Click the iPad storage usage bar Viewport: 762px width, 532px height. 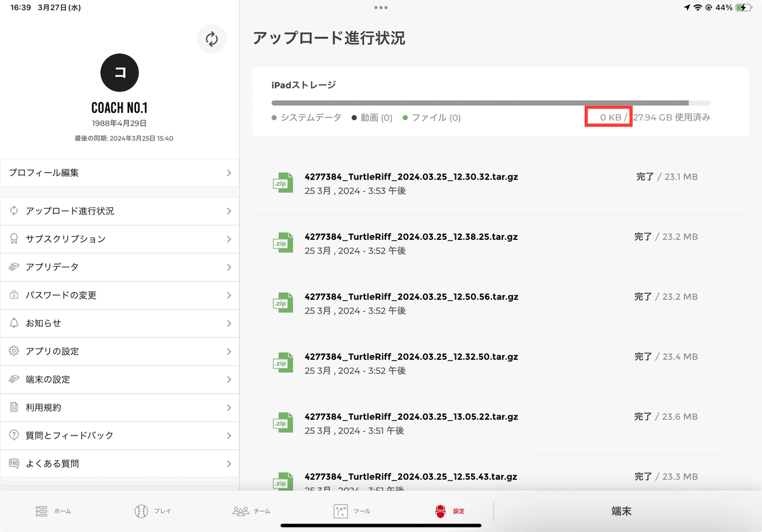pos(491,103)
